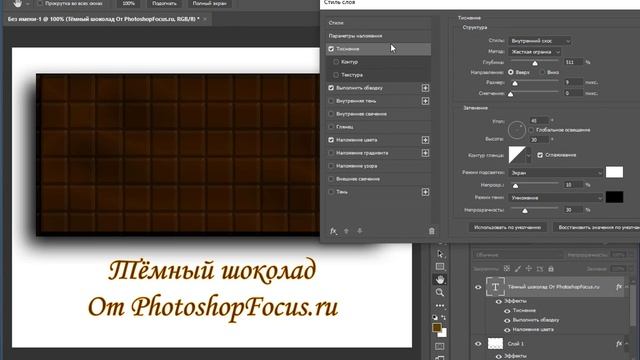Uncheck the Тиснение effect checkbox
Viewport: 640px width, 360px height.
(331, 49)
